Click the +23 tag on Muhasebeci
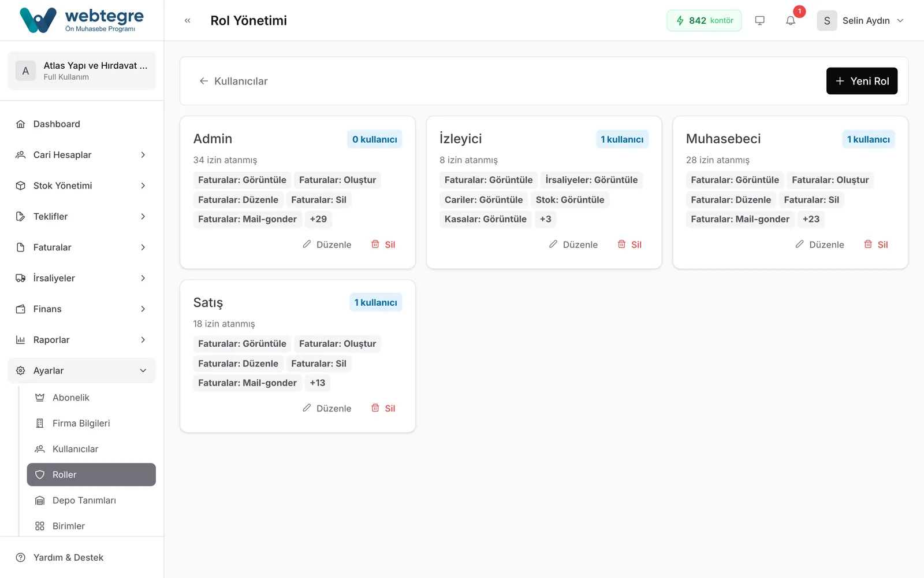 pyautogui.click(x=811, y=219)
